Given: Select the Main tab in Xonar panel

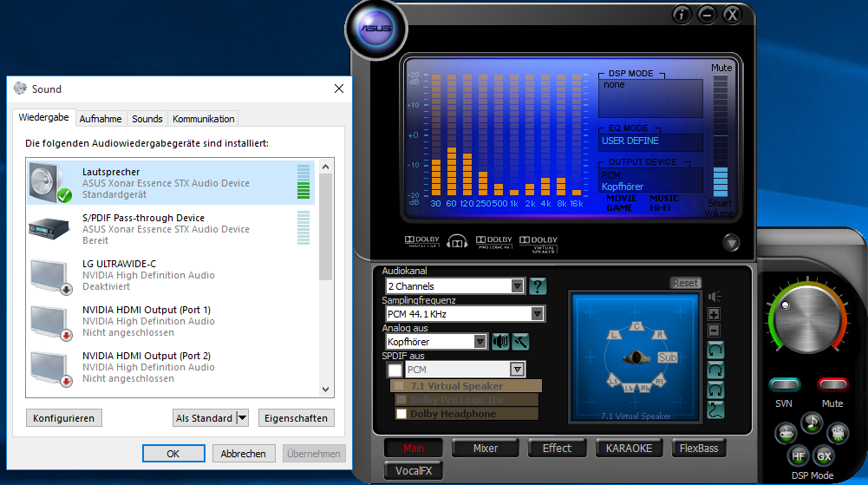Looking at the screenshot, I should (x=414, y=449).
